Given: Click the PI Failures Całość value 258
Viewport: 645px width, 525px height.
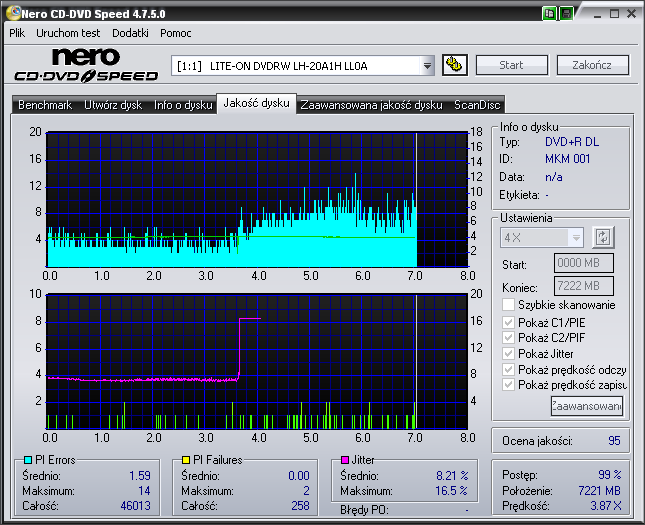Looking at the screenshot, I should pyautogui.click(x=300, y=506).
